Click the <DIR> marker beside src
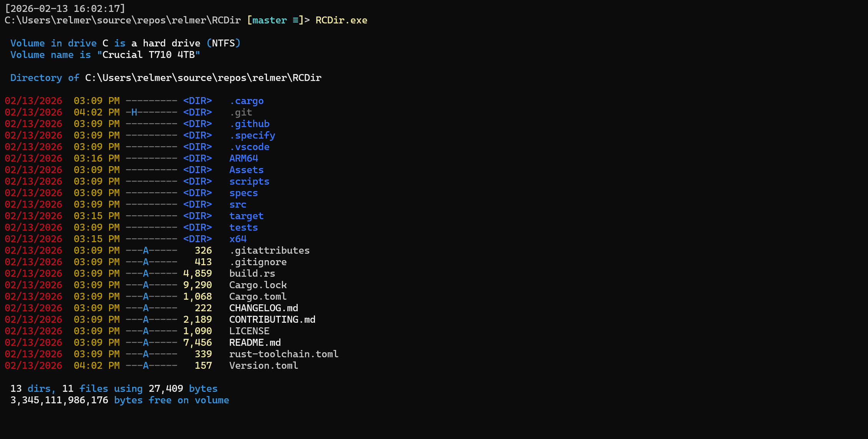868x439 pixels. pos(197,205)
